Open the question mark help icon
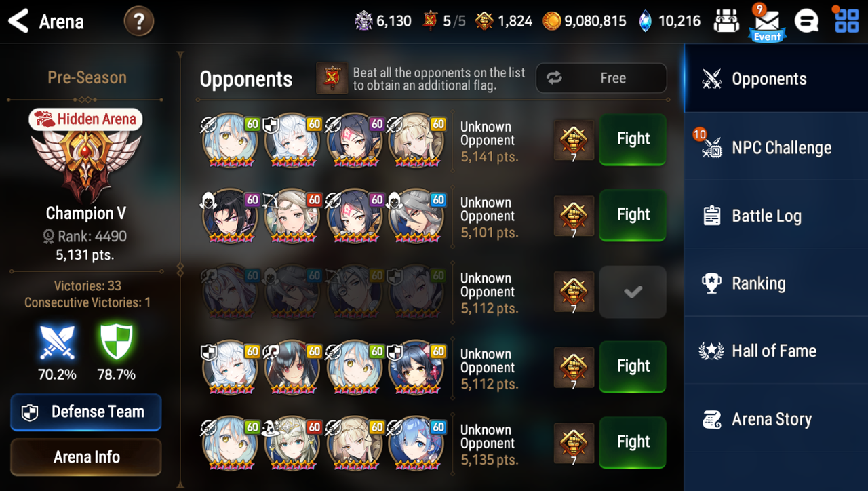 pyautogui.click(x=138, y=22)
